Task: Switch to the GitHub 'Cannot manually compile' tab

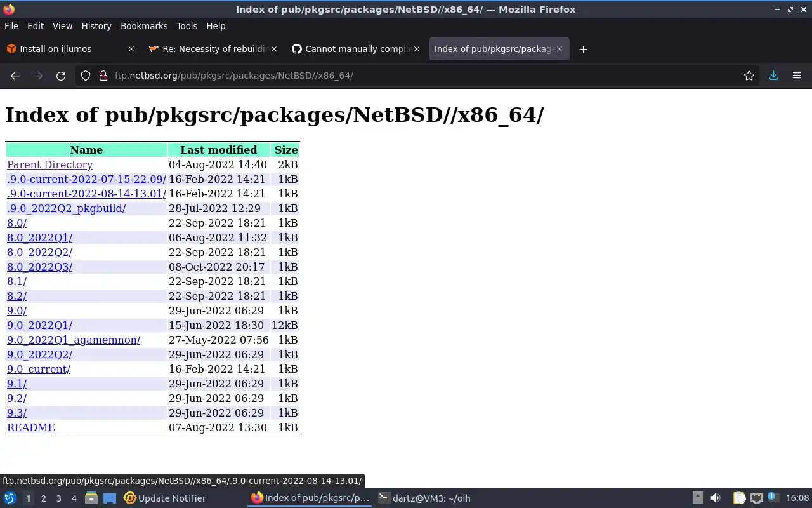Action: [x=355, y=49]
